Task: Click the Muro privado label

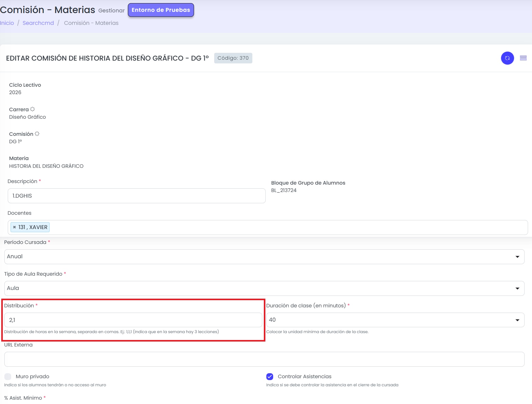Action: pos(33,376)
